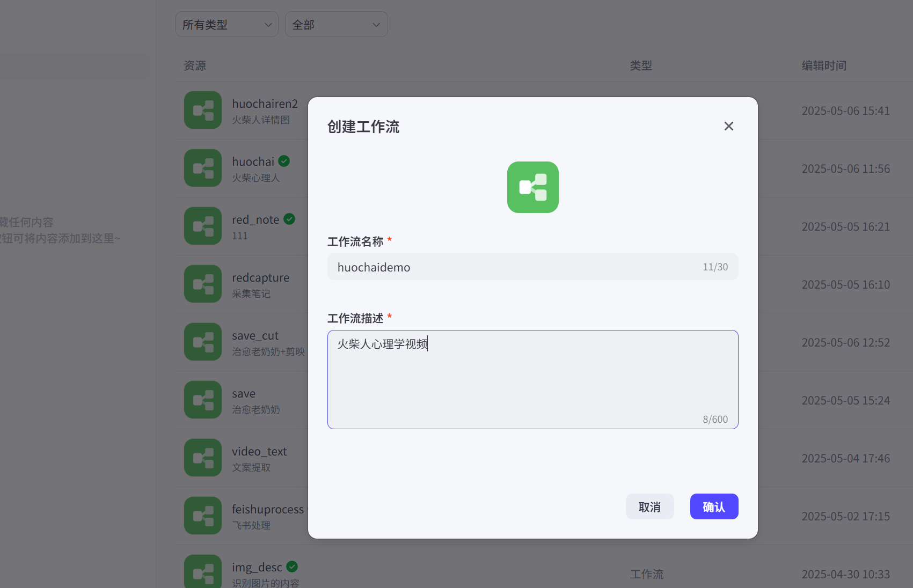This screenshot has width=913, height=588.
Task: Focus the 工作流名称 input field
Action: tap(533, 267)
